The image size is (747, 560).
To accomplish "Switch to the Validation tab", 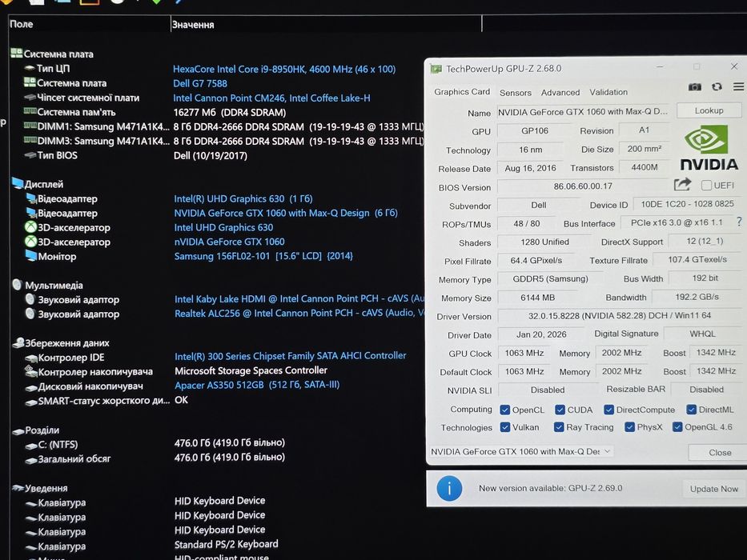I will tap(608, 92).
